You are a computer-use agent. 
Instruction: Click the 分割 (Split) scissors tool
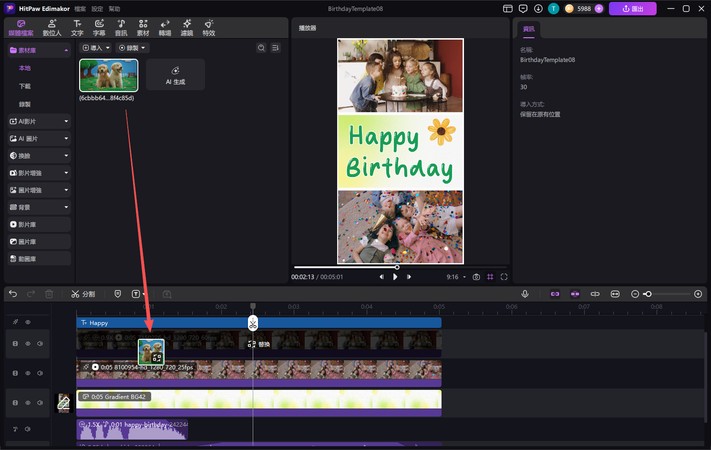(x=83, y=294)
